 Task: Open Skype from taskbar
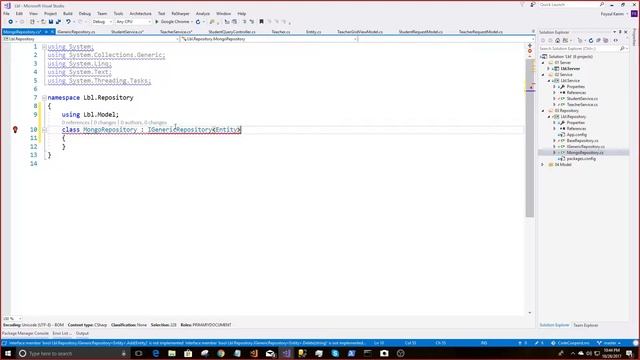click(335, 353)
